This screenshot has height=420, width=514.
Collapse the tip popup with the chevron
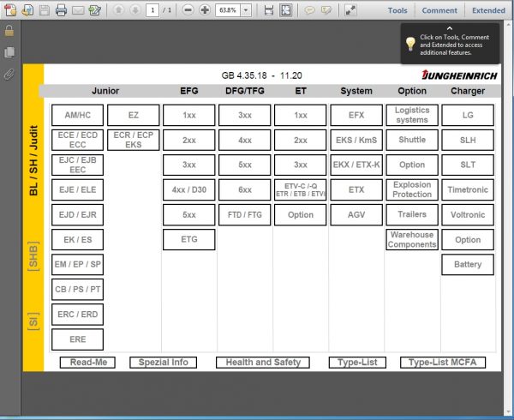click(450, 28)
